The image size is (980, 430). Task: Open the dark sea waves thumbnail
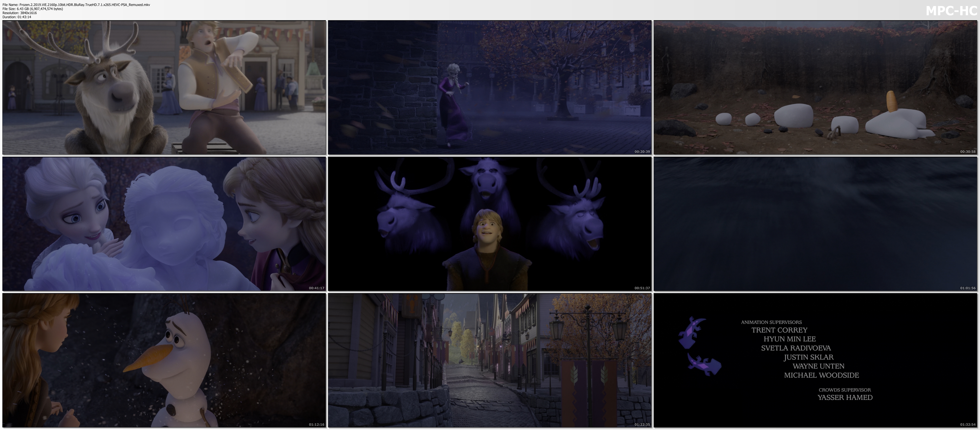815,224
